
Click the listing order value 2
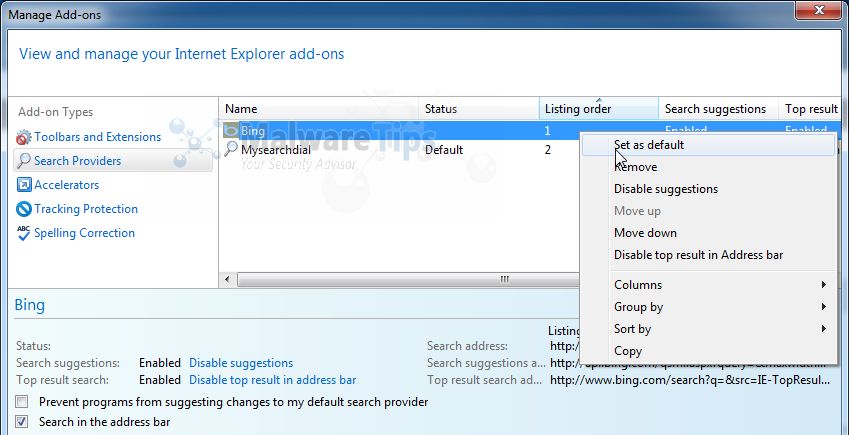[x=548, y=150]
